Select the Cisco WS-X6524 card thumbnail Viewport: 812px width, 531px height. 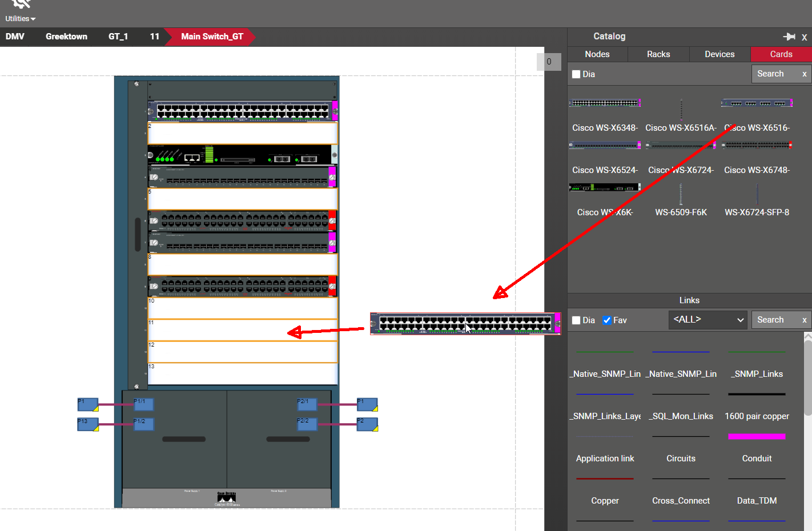pyautogui.click(x=605, y=146)
